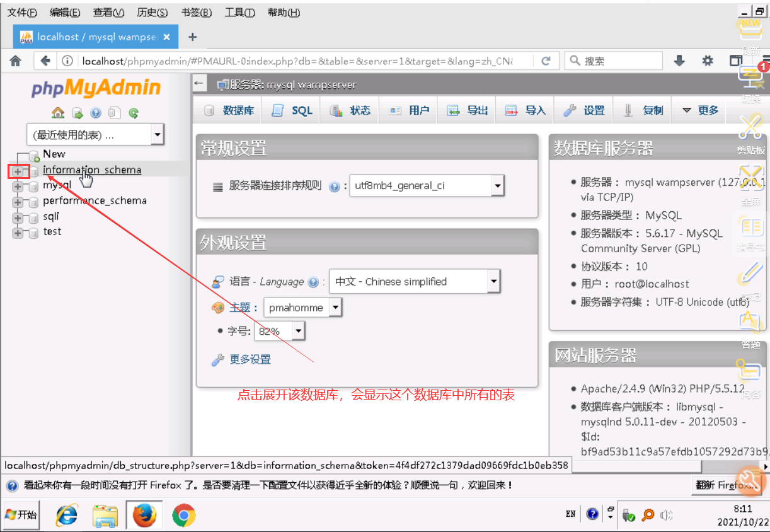Click the gear icon in the Firefox toolbar

tap(708, 61)
